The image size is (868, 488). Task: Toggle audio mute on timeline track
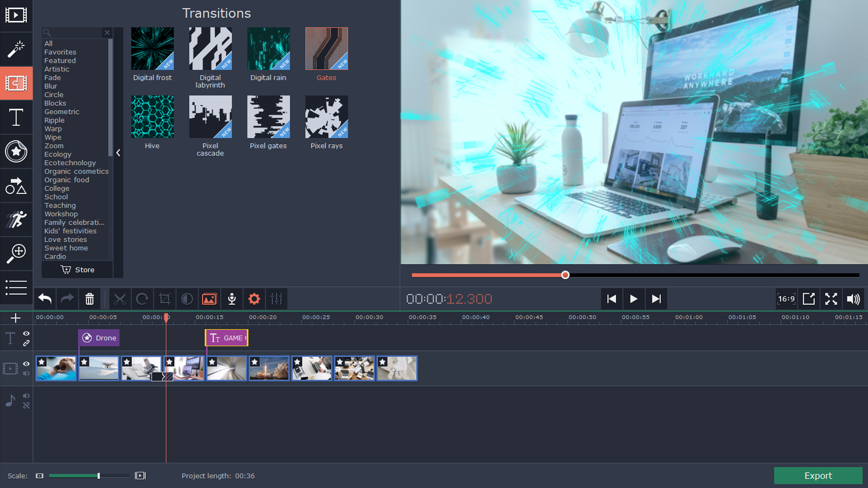[x=26, y=374]
